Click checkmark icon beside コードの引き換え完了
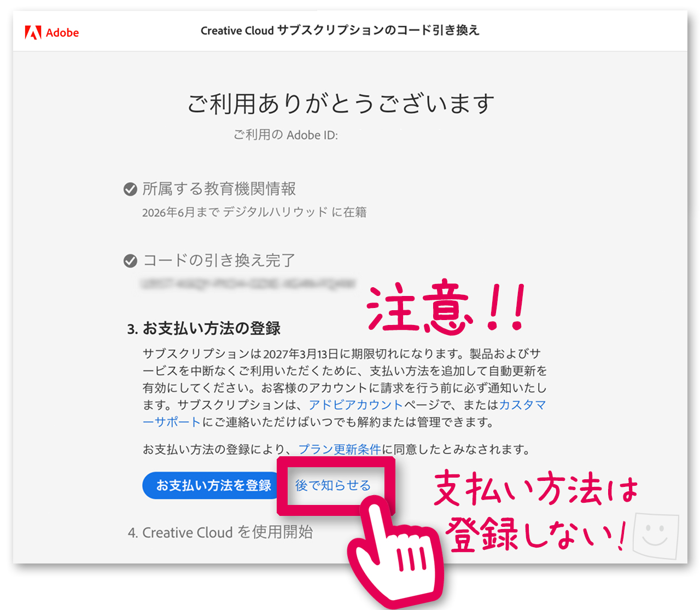 130,261
